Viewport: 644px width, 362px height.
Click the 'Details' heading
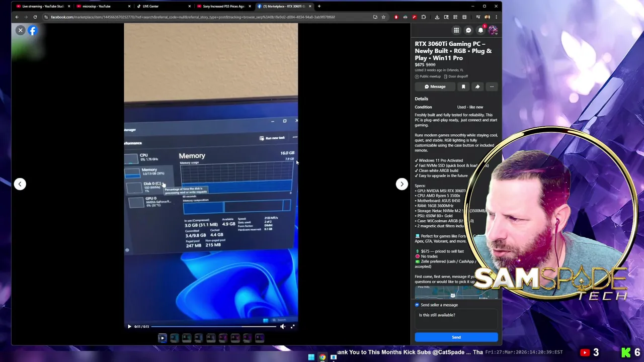coord(422,99)
